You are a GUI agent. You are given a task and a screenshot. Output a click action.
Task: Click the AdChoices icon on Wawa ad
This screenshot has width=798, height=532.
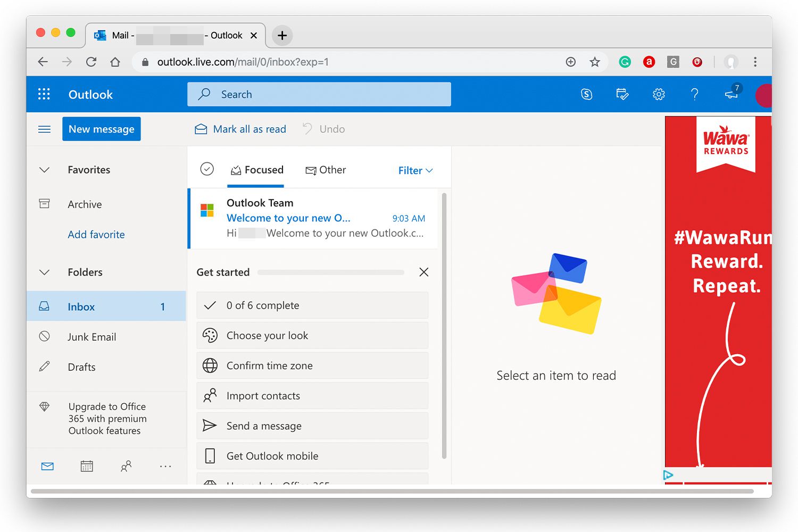(669, 475)
